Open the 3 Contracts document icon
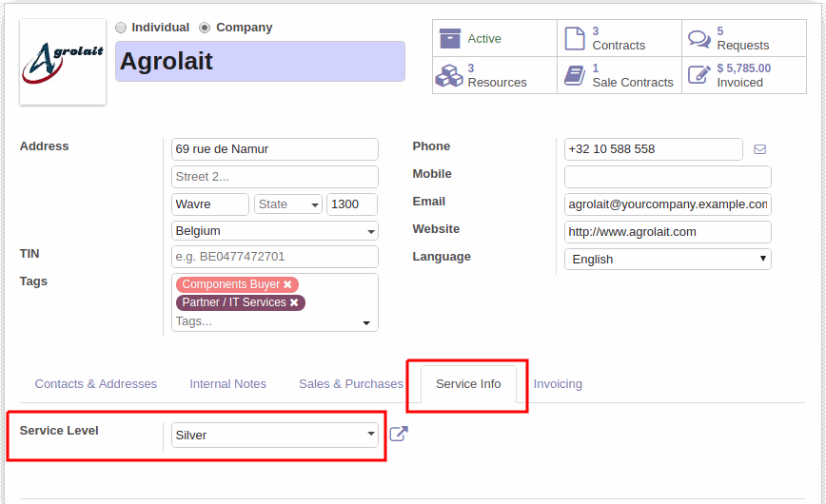Viewport: 826px width, 504px height. click(x=574, y=38)
